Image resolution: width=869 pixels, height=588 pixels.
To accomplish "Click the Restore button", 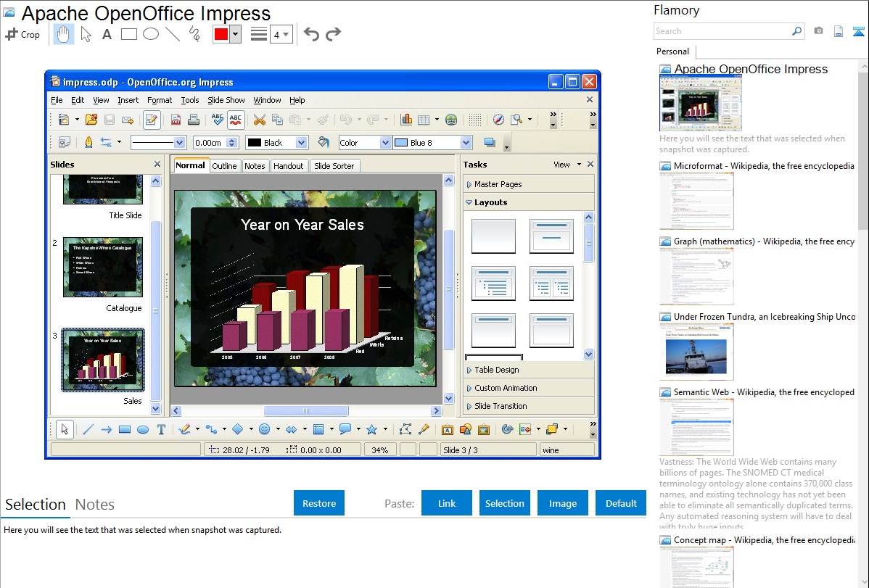I will [x=319, y=503].
